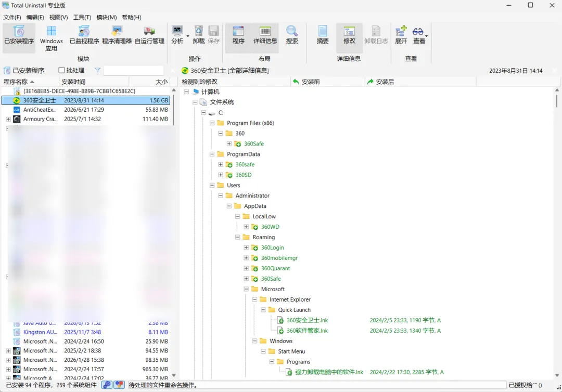Open the 程序清理器 module
The width and height of the screenshot is (562, 392).
coord(117,36)
